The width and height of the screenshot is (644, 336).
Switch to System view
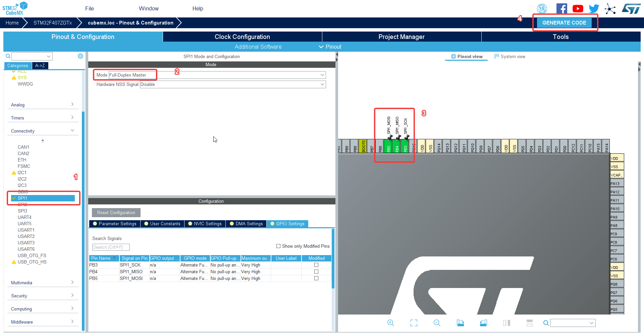coord(510,56)
